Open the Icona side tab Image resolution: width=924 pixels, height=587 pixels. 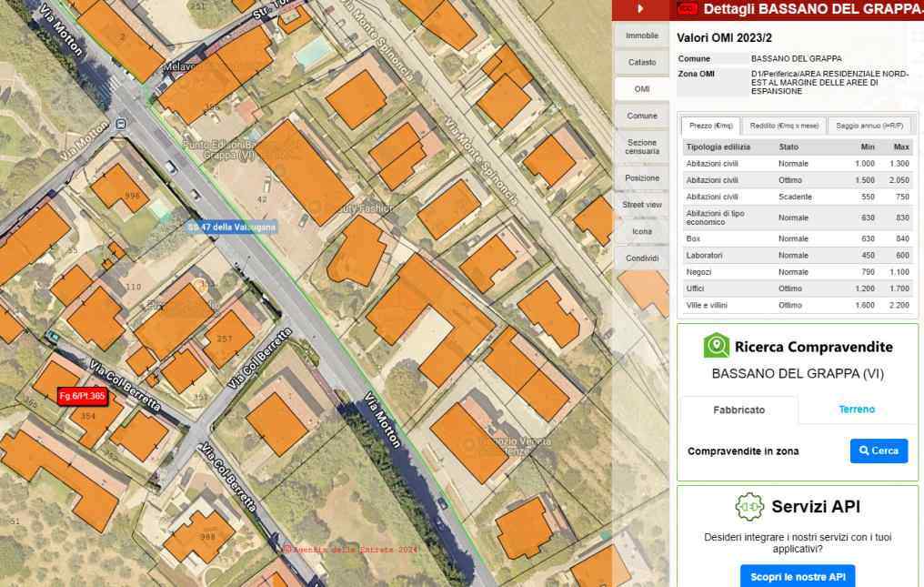(642, 231)
